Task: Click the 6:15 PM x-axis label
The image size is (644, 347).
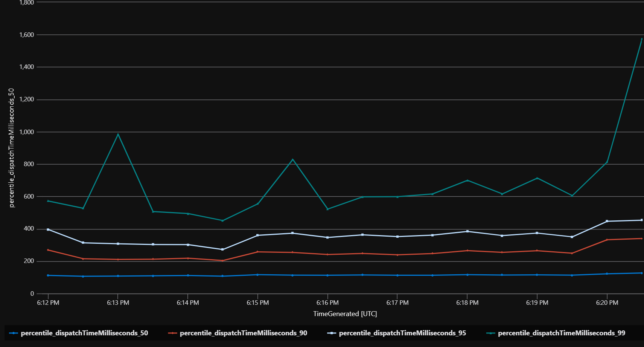Action: click(x=258, y=303)
